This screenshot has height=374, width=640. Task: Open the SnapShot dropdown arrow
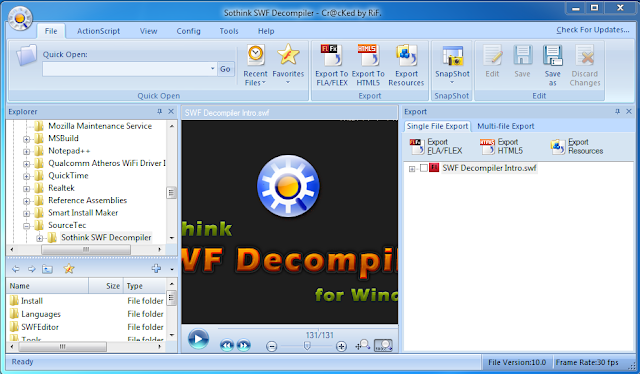[452, 83]
